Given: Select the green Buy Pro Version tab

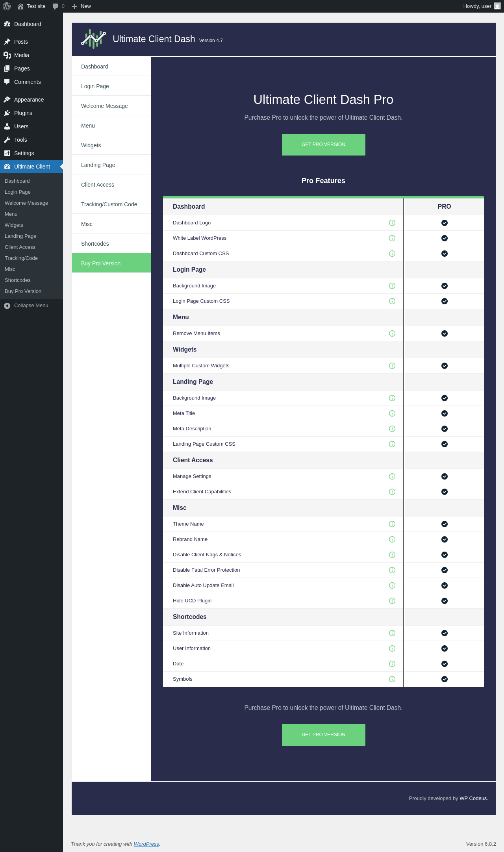Looking at the screenshot, I should coord(111,263).
